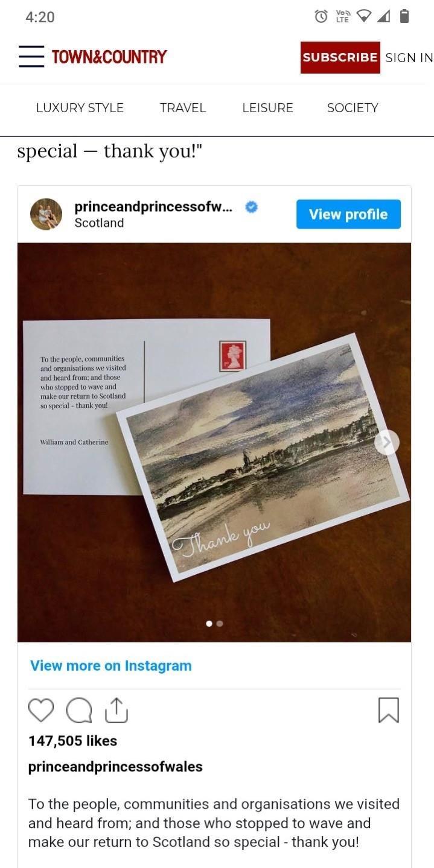Tap the comment bubble icon
Image resolution: width=434 pixels, height=868 pixels.
tap(78, 711)
